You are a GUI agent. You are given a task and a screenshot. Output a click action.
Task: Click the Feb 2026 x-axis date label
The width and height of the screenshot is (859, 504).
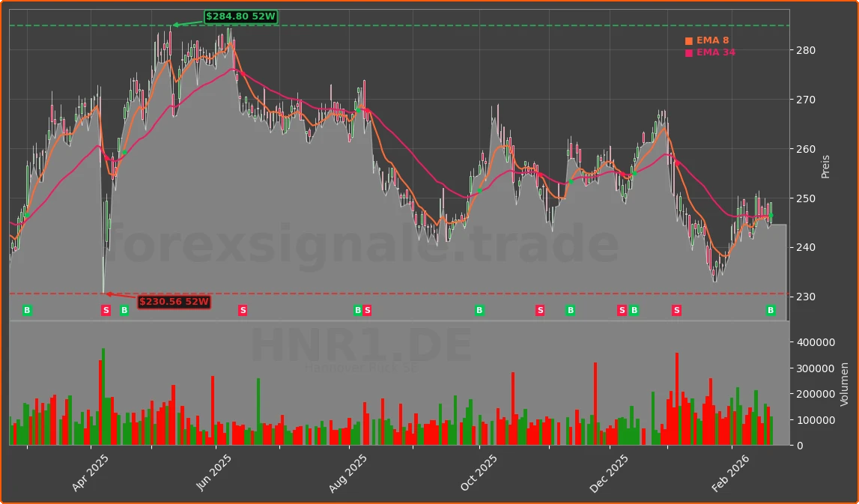coord(732,474)
